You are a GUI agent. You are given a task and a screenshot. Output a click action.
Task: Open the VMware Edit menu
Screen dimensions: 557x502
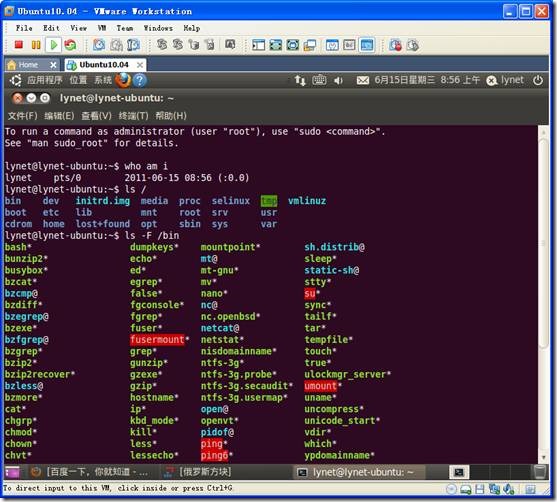tap(51, 28)
